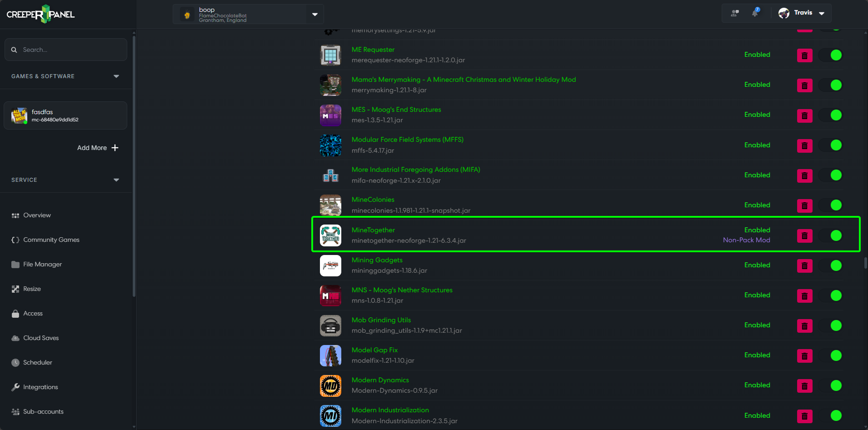This screenshot has width=868, height=430.
Task: Select the fasdfas server entry
Action: 65,115
